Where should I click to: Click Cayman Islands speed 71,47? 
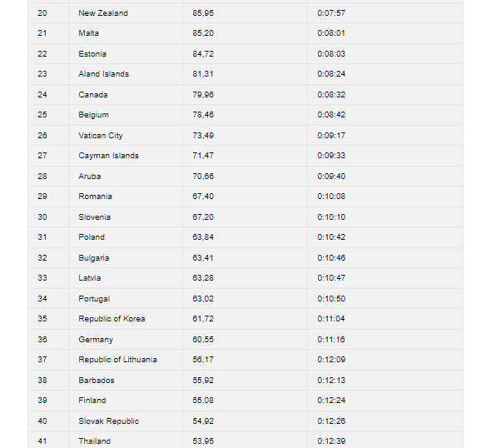(x=203, y=156)
